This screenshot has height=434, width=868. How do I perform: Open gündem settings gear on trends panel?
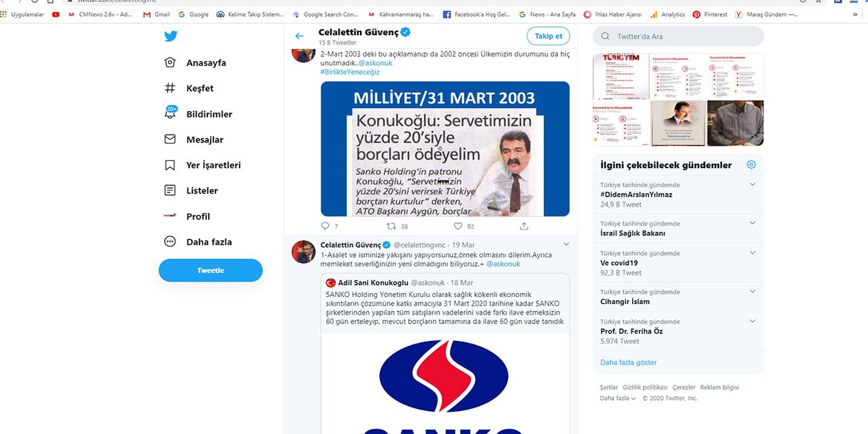(751, 164)
